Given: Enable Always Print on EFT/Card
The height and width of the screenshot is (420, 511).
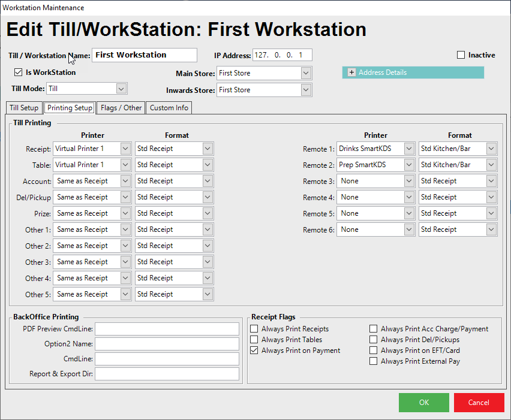Looking at the screenshot, I should coord(374,350).
